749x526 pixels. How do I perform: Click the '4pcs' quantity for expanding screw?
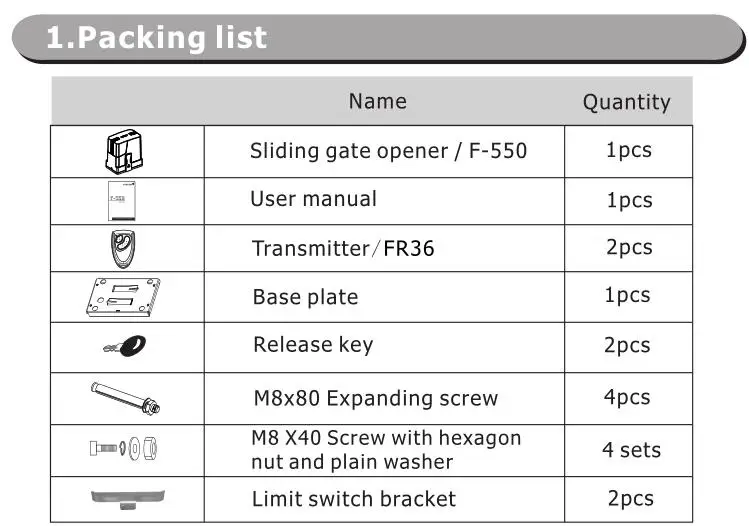pos(627,397)
